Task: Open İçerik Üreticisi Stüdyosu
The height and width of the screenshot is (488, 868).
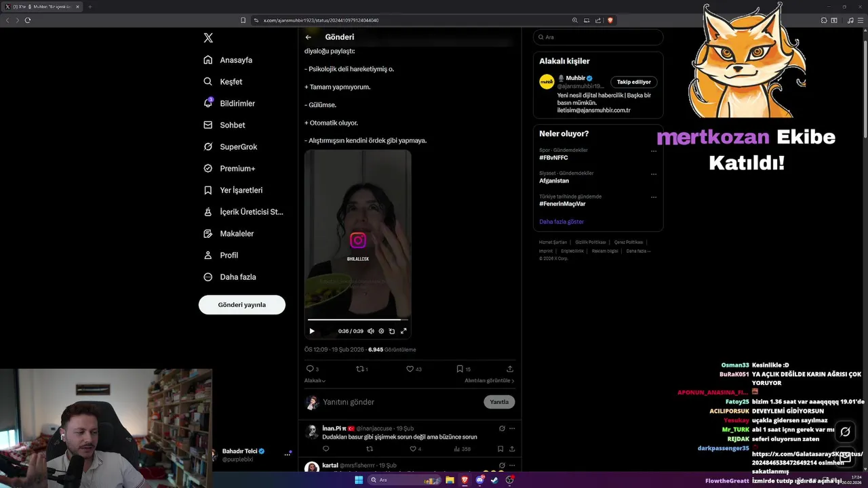Action: point(243,211)
